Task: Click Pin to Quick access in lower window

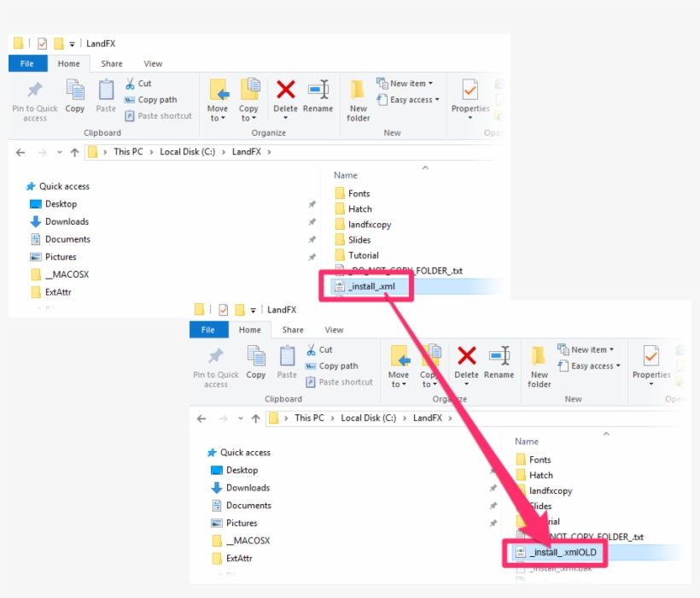Action: (x=216, y=366)
